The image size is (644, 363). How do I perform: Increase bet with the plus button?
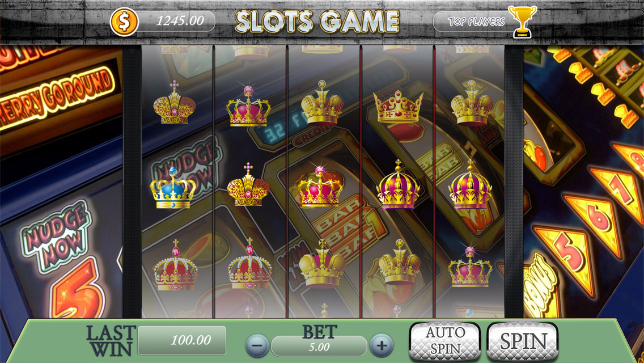coord(382,346)
